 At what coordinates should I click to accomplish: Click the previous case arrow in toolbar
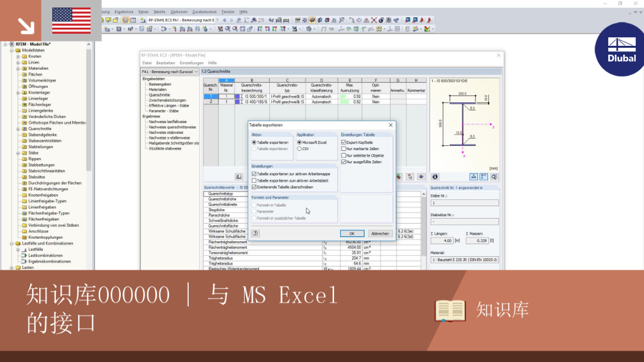click(x=225, y=20)
